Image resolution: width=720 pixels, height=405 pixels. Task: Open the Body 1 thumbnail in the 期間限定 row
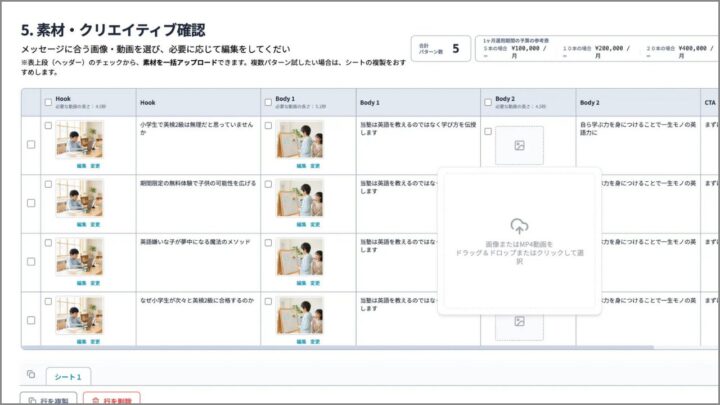[x=299, y=198]
